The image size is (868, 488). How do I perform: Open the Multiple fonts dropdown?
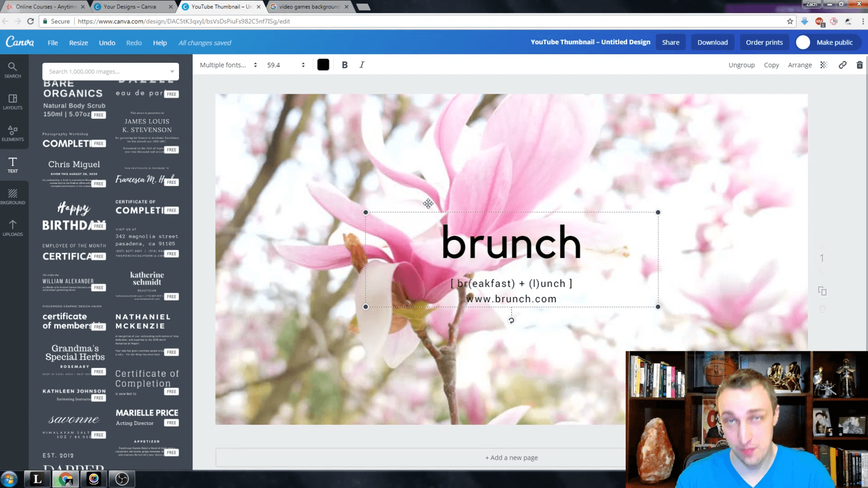[228, 65]
